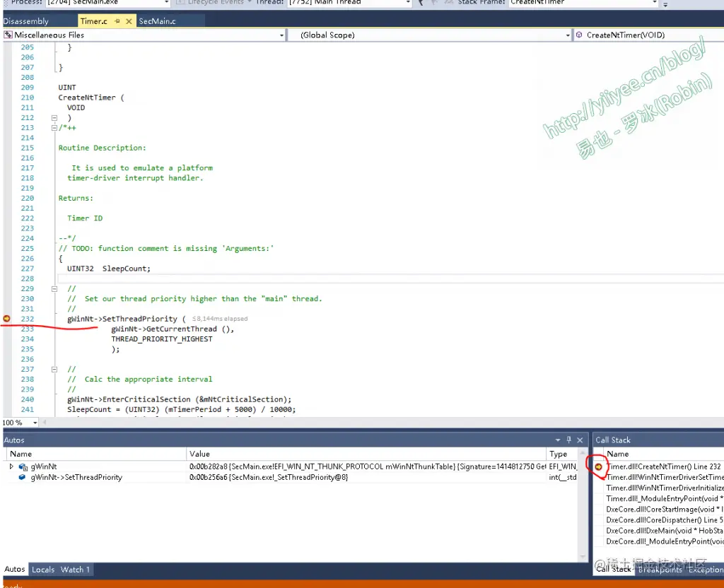This screenshot has height=588, width=724.
Task: Click the gWinNt variable icon in Autos
Action: point(23,466)
